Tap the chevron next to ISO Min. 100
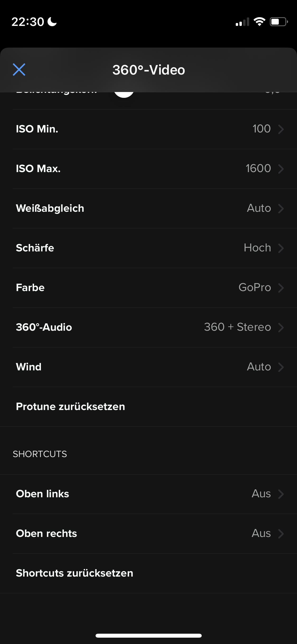Screen dimensions: 297x644 (281, 129)
